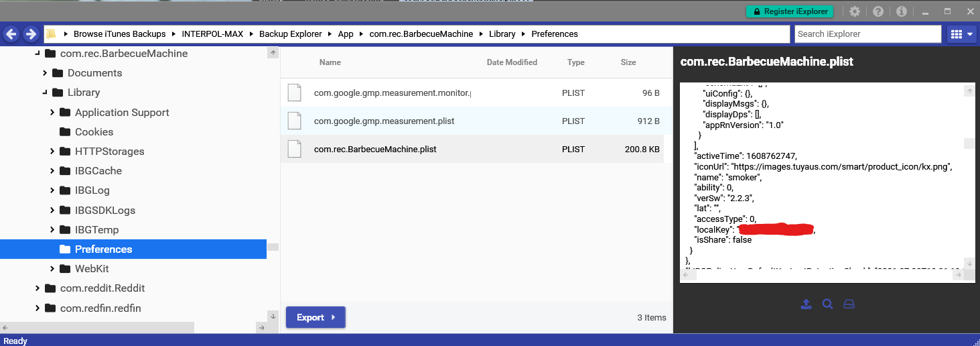Expand the IBGTemp node
980x346 pixels.
(52, 229)
